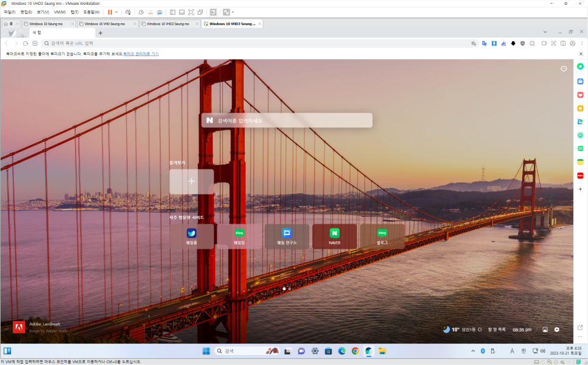Image resolution: width=588 pixels, height=365 pixels.
Task: Close the bookmark bar notice
Action: pyautogui.click(x=581, y=54)
